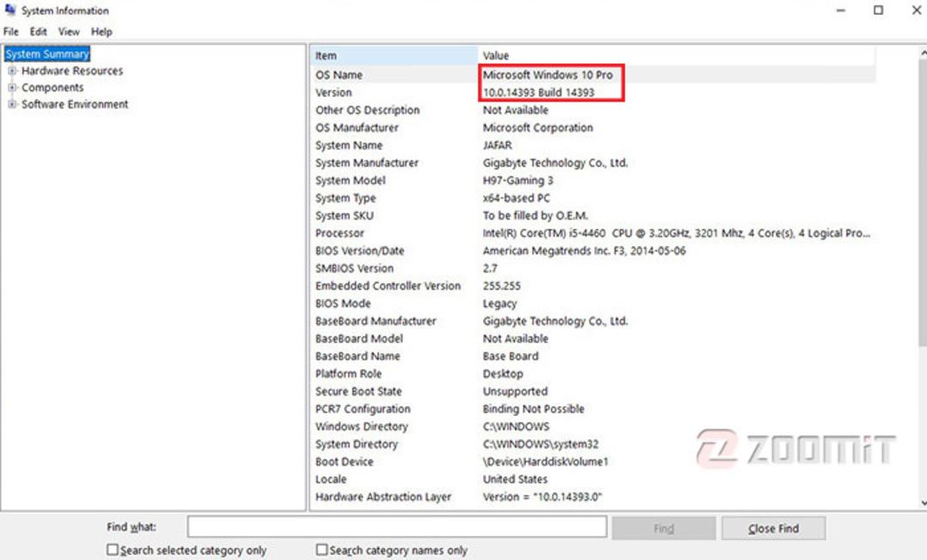Expand the Hardware Resources tree node
Viewport: 927px width, 560px height.
pos(11,71)
